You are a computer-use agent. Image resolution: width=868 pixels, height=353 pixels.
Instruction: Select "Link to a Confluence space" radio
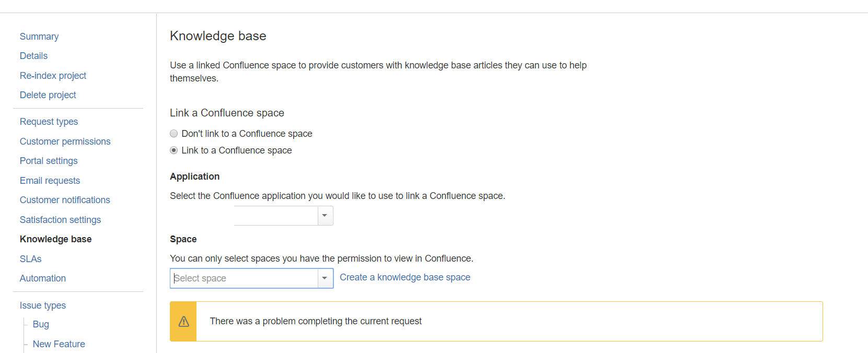pos(174,150)
